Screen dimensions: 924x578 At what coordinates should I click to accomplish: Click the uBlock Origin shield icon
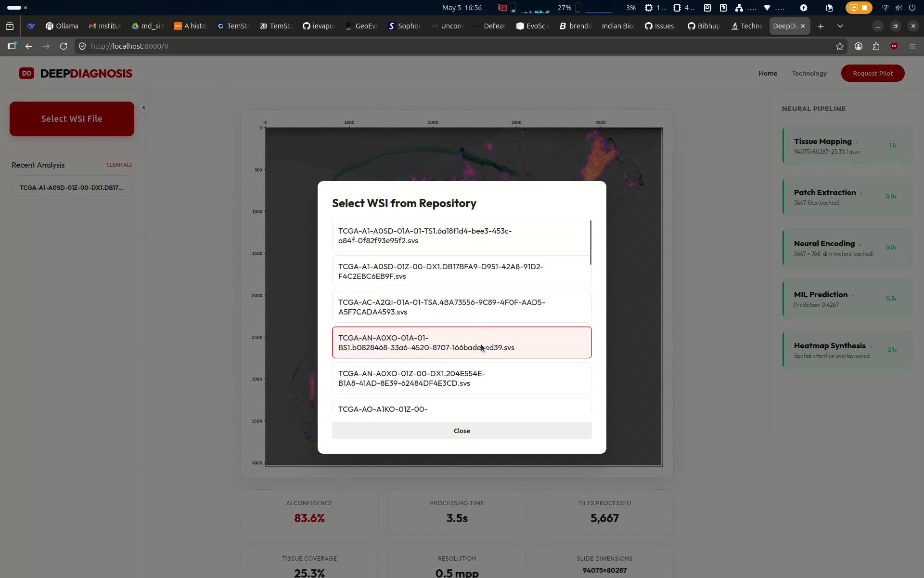(894, 46)
